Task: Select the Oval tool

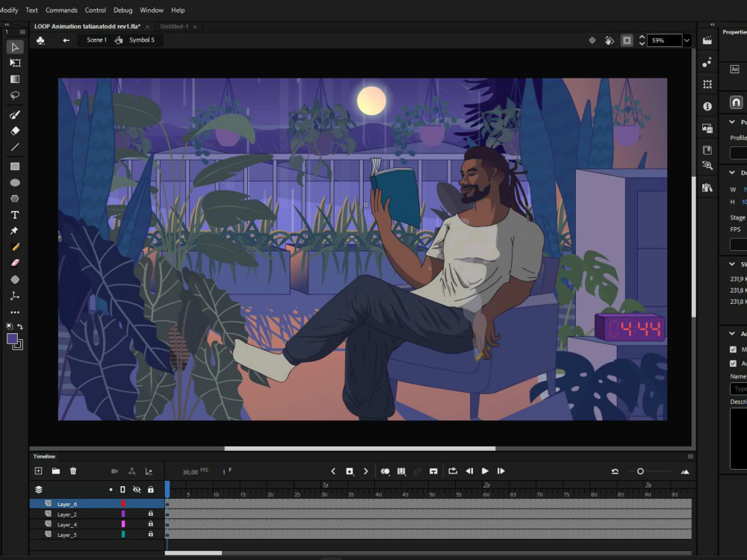Action: pos(15,182)
